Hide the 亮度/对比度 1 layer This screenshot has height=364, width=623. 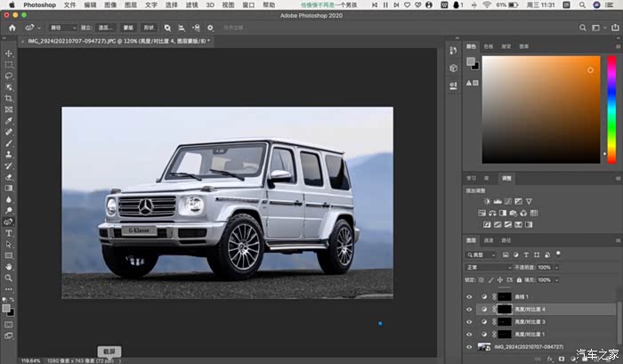click(x=470, y=334)
